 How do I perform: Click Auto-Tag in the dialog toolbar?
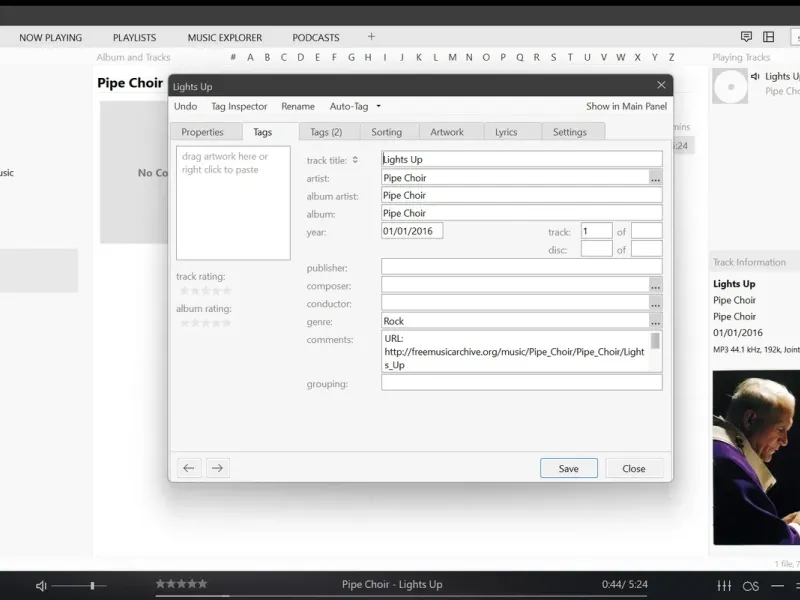click(x=349, y=106)
